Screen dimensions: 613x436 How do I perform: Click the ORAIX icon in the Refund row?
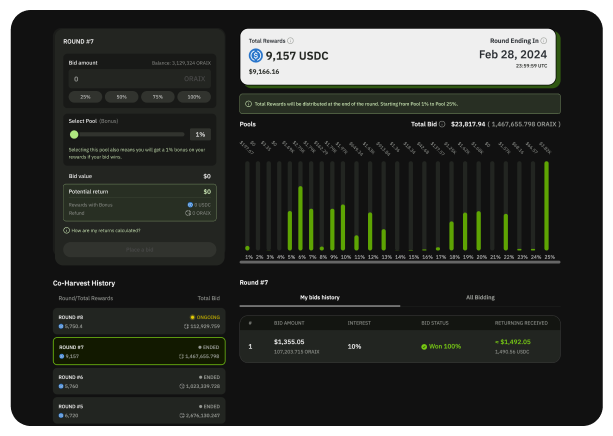pyautogui.click(x=188, y=213)
